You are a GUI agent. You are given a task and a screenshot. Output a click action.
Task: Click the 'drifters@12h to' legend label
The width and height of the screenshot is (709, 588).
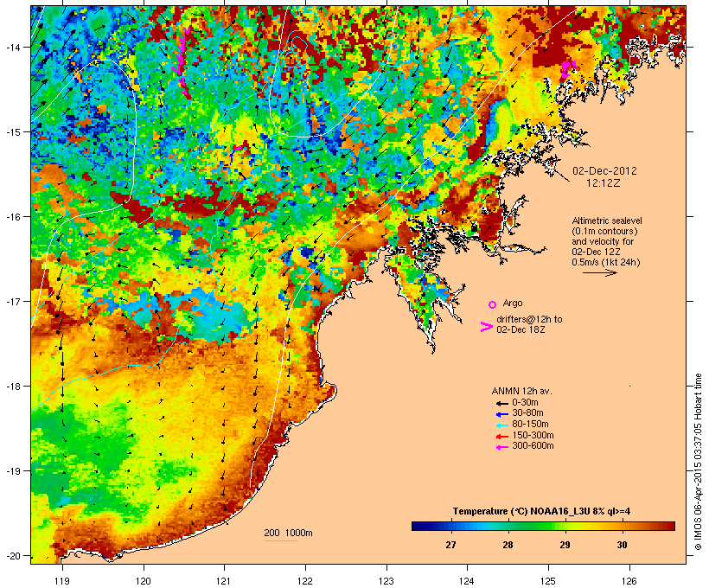tap(529, 319)
